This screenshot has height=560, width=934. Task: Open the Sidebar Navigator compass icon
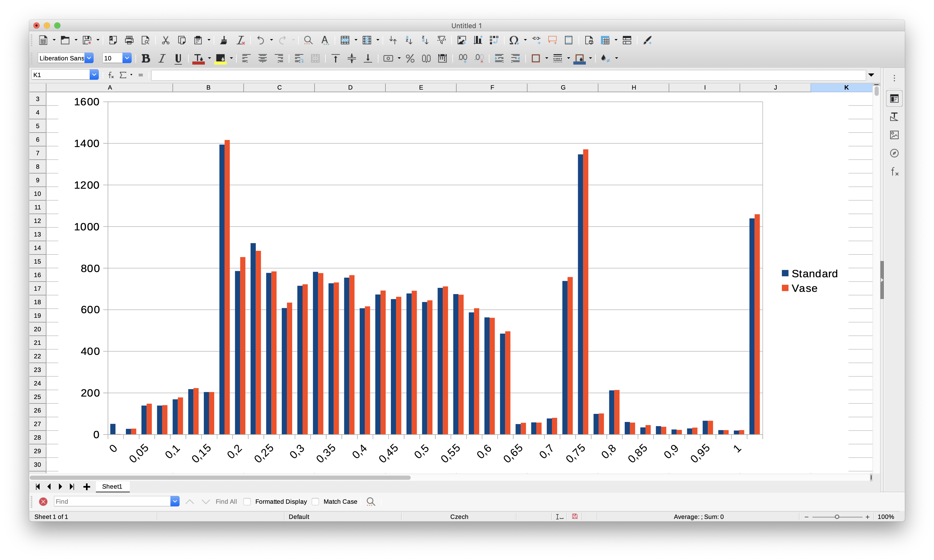click(x=894, y=153)
